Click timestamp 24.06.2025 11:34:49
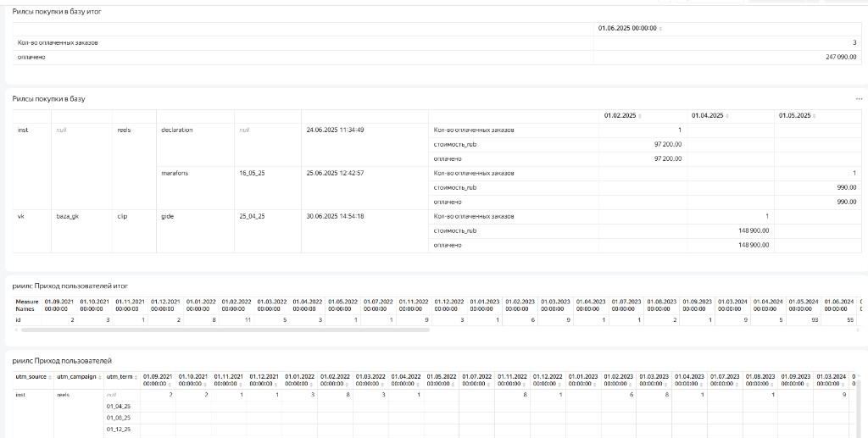This screenshot has width=868, height=438. tap(335, 130)
